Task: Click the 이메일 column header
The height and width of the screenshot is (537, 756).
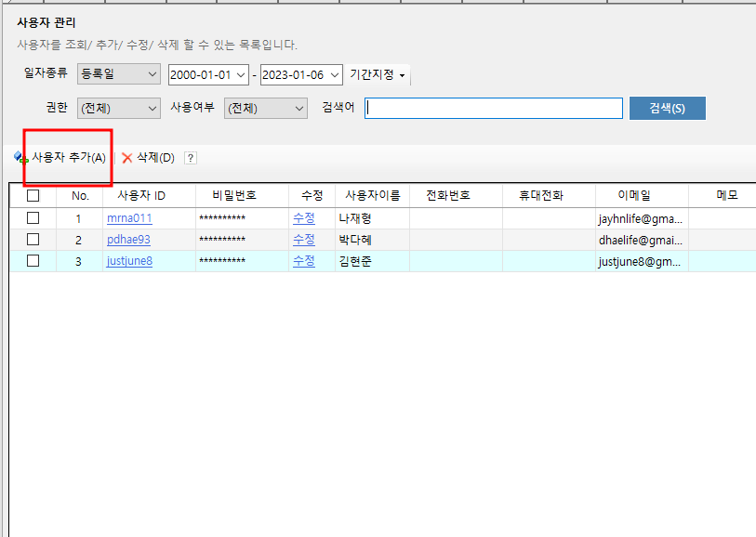Action: (642, 195)
